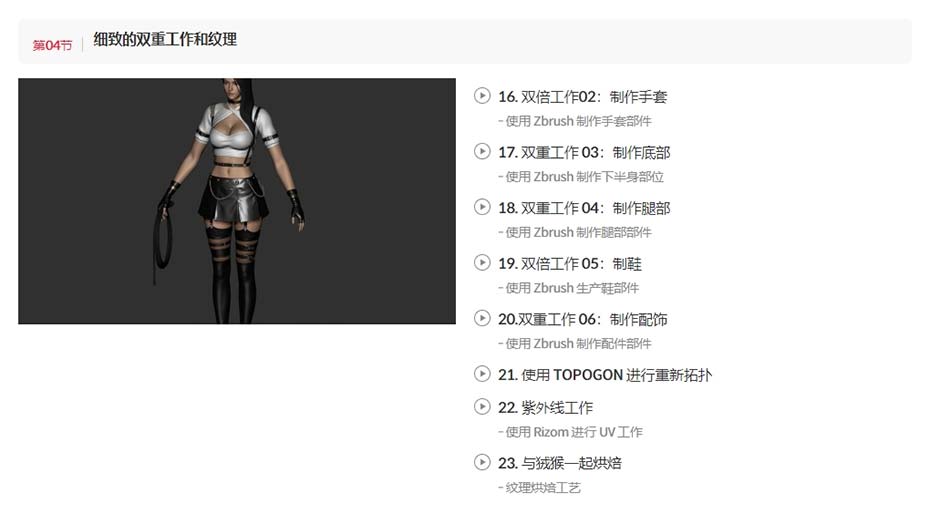Click play icon beside lesson 16
Image resolution: width=930 pixels, height=510 pixels.
click(482, 95)
